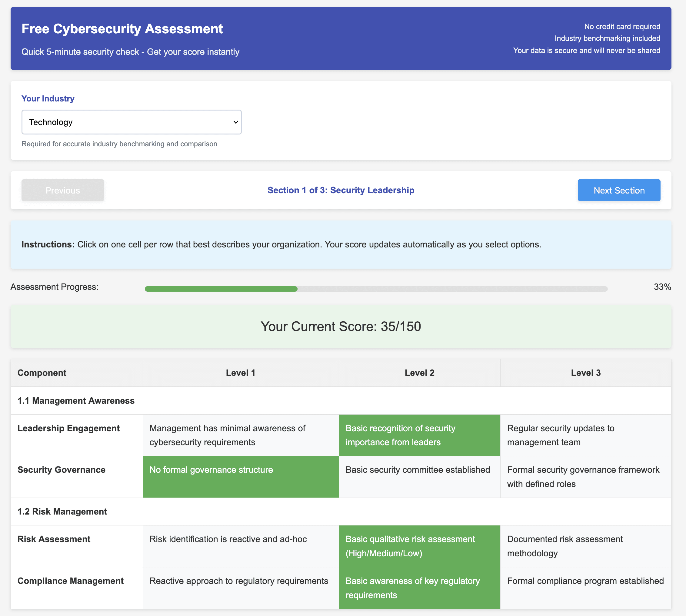Click the Level 2 column header
The width and height of the screenshot is (686, 616).
click(419, 373)
